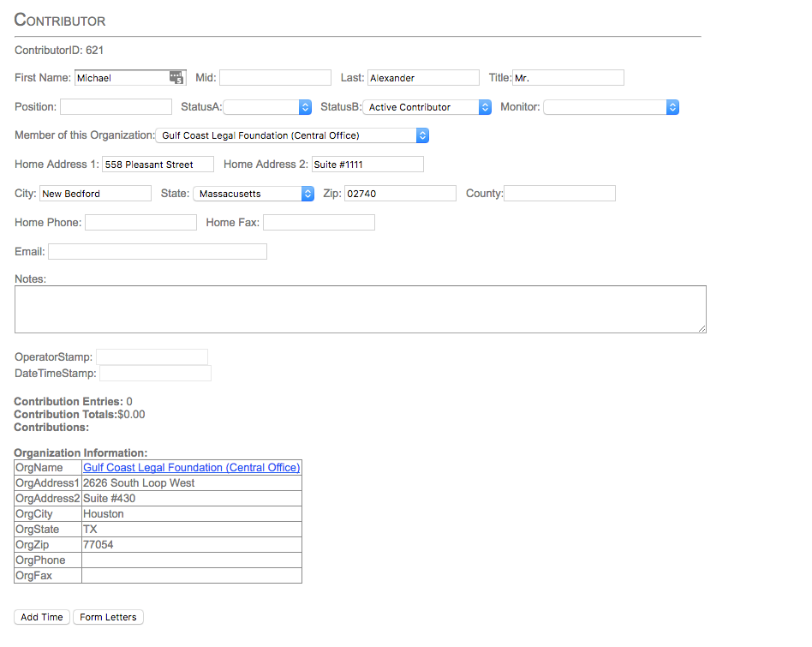Viewport: 812px width, 647px height.
Task: Open the Member of this Organization dropdown
Action: point(292,135)
